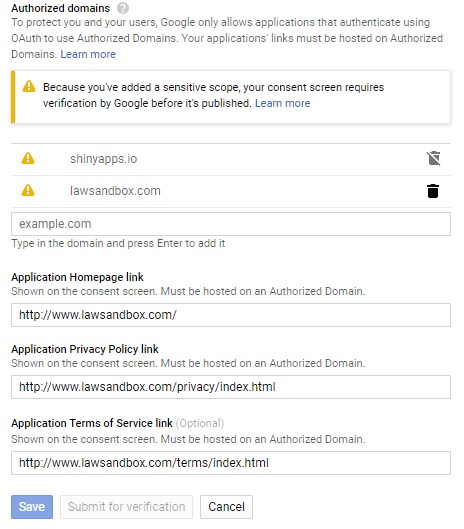Select the lawsandbox.com domain row text
464x529 pixels.
(115, 191)
